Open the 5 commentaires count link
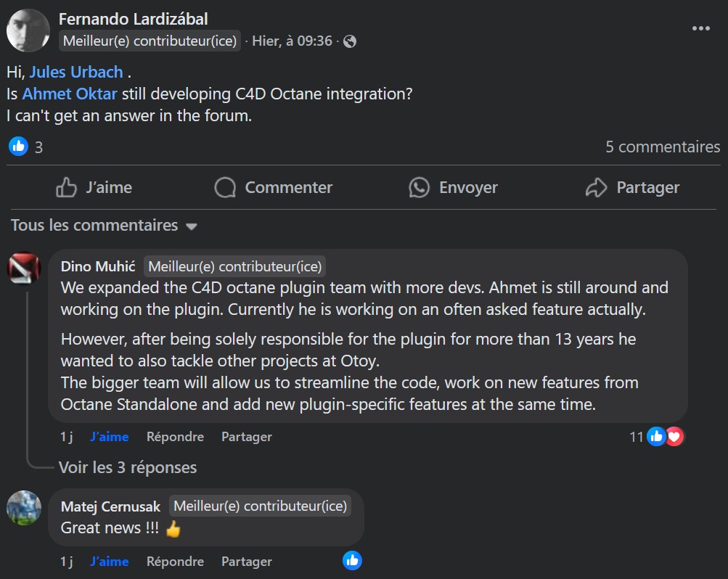Screen dimensions: 728x579 663,147
